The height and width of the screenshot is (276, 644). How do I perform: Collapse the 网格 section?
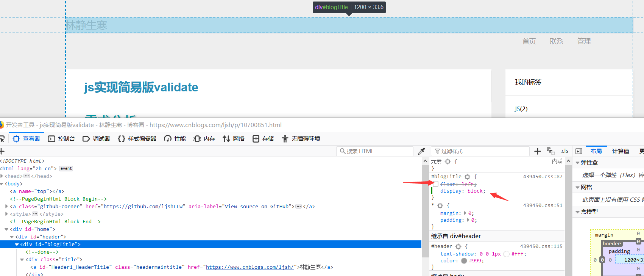coord(577,187)
